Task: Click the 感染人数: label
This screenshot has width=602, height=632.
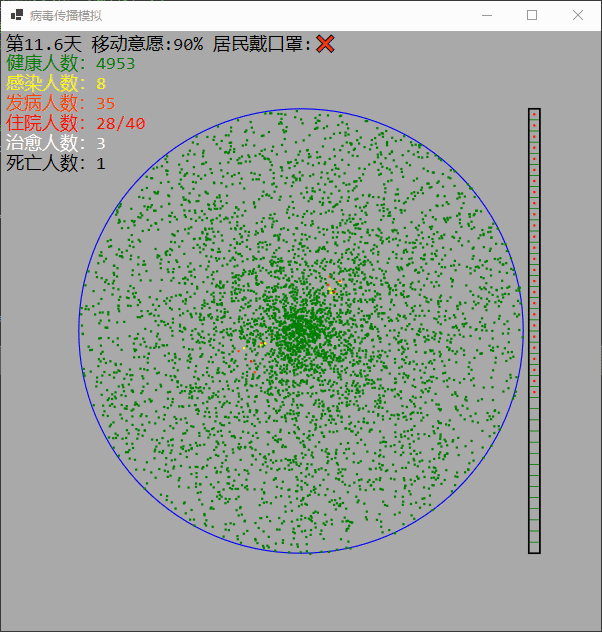Action: point(46,83)
